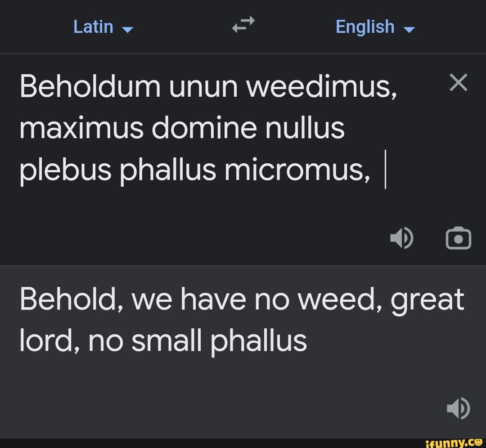Click the text cursor position after 'micromus,'

386,170
